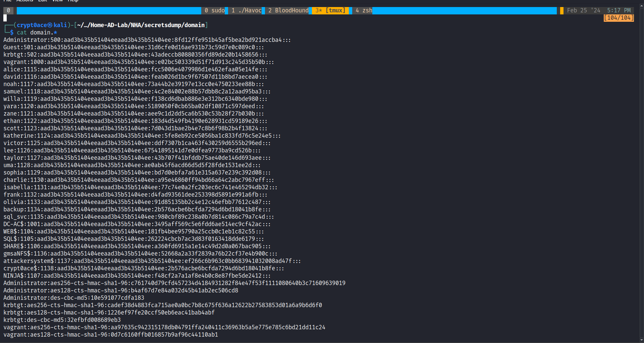This screenshot has width=644, height=343.
Task: Select the BloodHound tmux window
Action: click(x=288, y=10)
